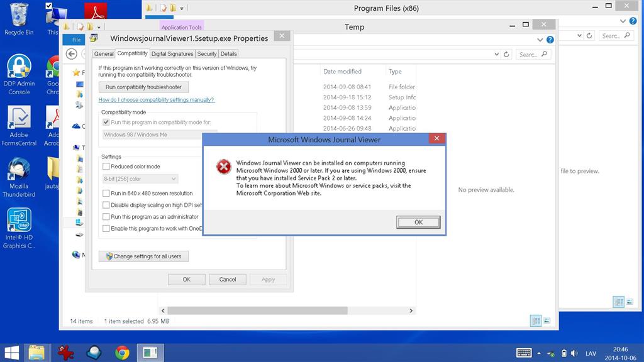Select the Compatibility tab

point(132,53)
